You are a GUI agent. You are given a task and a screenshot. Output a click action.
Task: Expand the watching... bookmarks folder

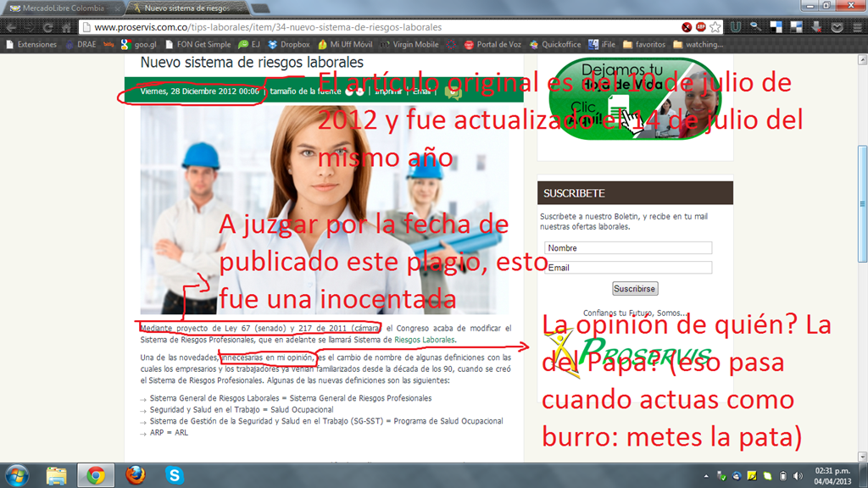(x=698, y=44)
